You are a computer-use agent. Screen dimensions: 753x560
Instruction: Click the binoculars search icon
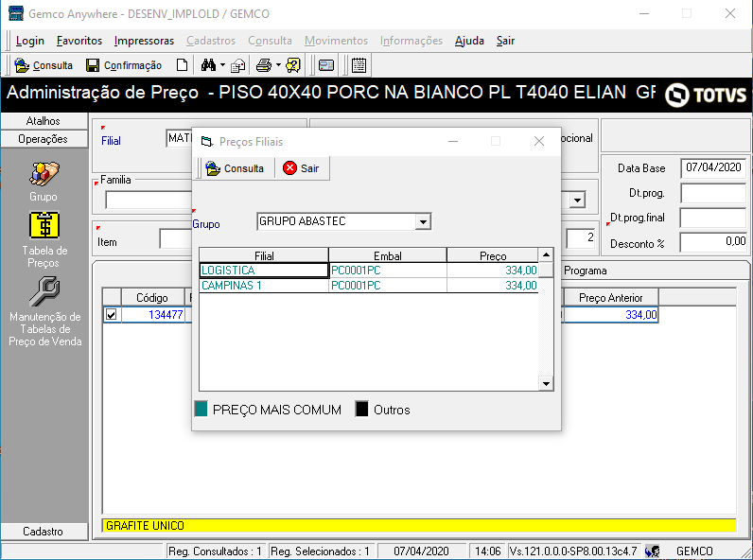pyautogui.click(x=208, y=65)
